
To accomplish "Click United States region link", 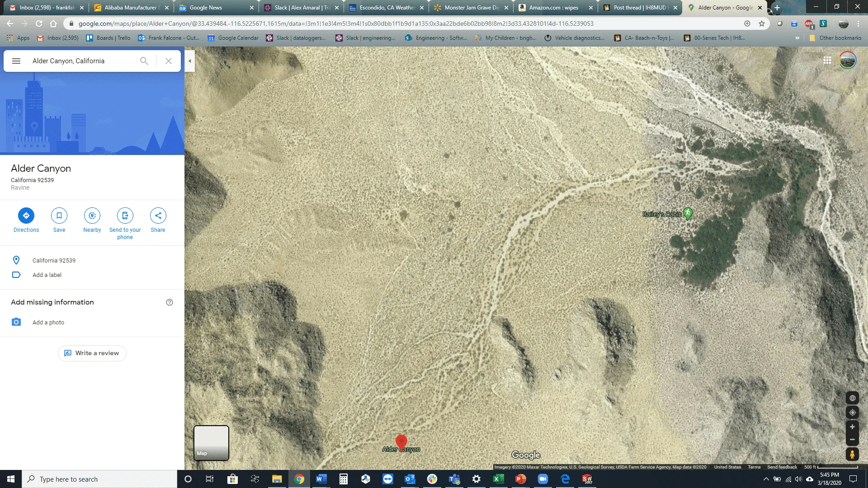I will [x=727, y=467].
